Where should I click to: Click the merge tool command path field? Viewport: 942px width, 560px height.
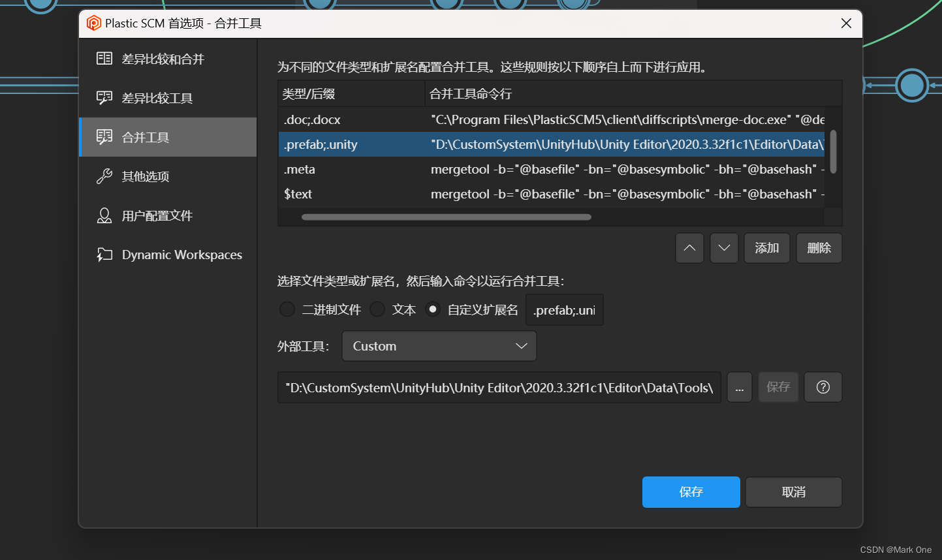pyautogui.click(x=499, y=388)
